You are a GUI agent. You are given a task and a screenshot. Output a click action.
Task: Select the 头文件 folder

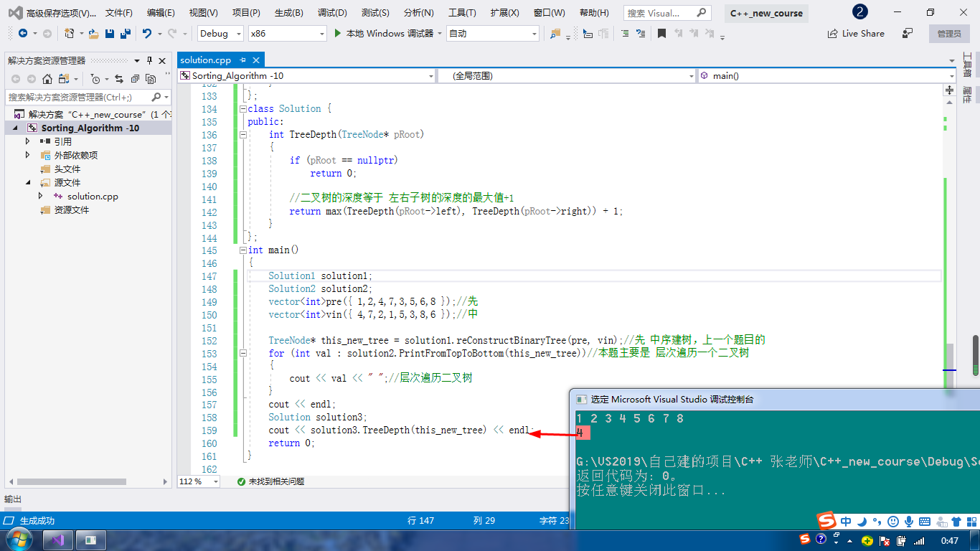pyautogui.click(x=67, y=169)
